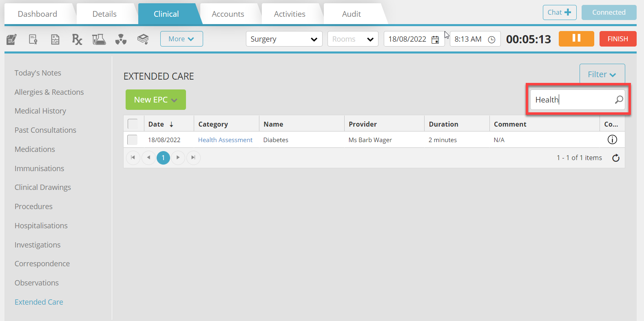Go to the first page of results

[133, 158]
